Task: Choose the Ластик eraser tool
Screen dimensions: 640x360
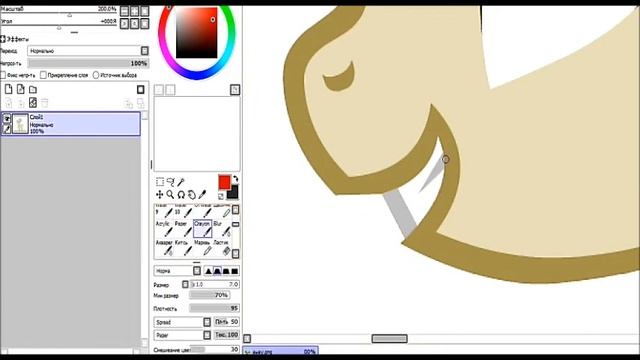Action: click(222, 248)
